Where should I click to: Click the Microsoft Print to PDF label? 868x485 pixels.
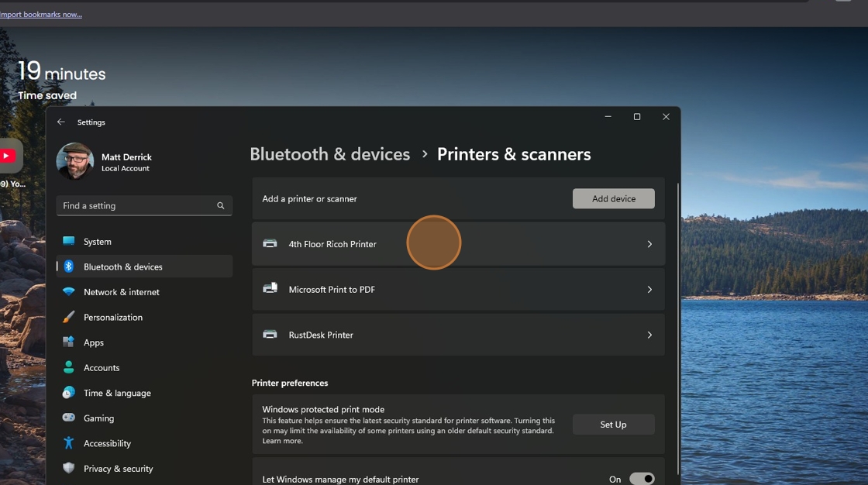(332, 290)
